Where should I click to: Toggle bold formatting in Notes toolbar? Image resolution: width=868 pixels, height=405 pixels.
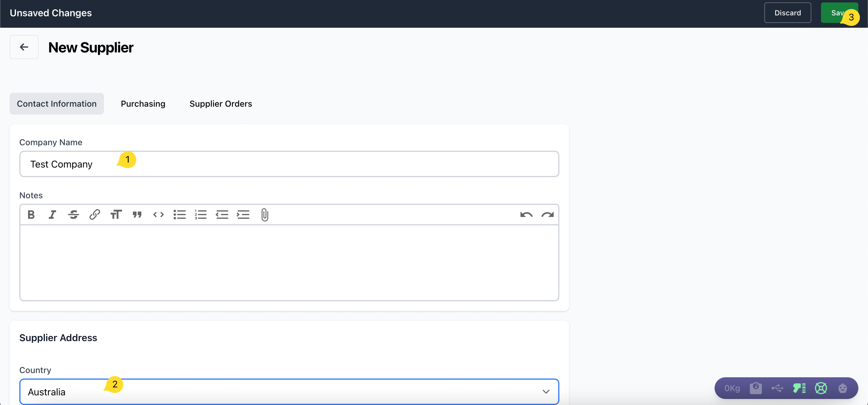point(31,215)
